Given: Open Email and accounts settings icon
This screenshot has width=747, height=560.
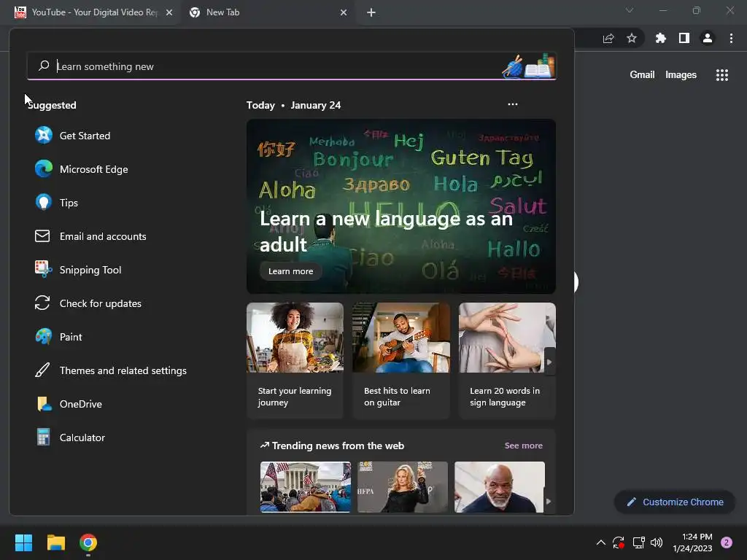Looking at the screenshot, I should pyautogui.click(x=42, y=236).
